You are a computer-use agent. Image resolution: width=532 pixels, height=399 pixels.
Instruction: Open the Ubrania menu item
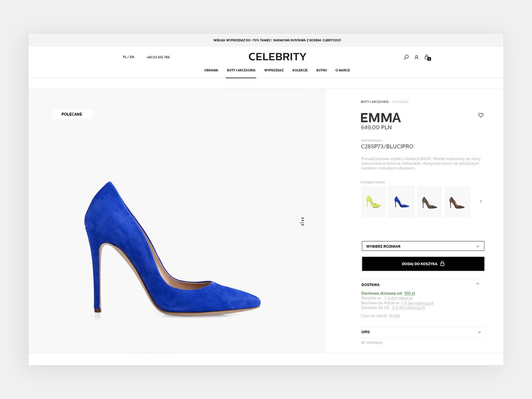[x=211, y=70]
